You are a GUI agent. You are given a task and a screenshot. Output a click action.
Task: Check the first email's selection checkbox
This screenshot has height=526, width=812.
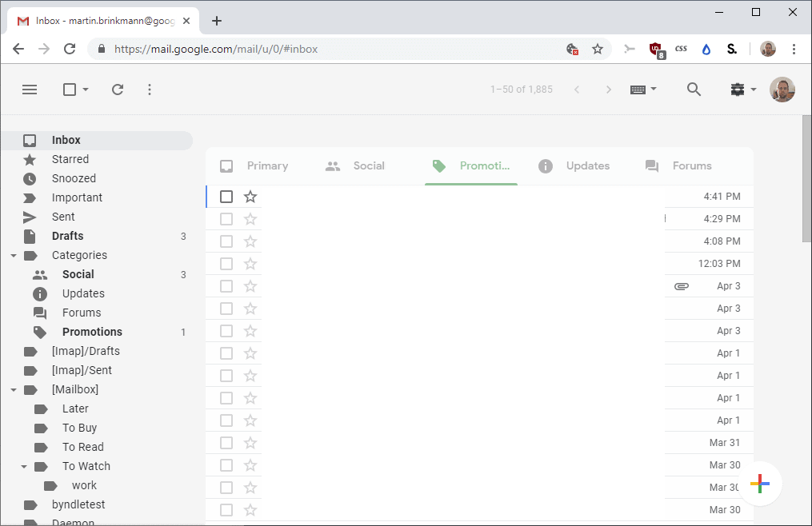[226, 196]
